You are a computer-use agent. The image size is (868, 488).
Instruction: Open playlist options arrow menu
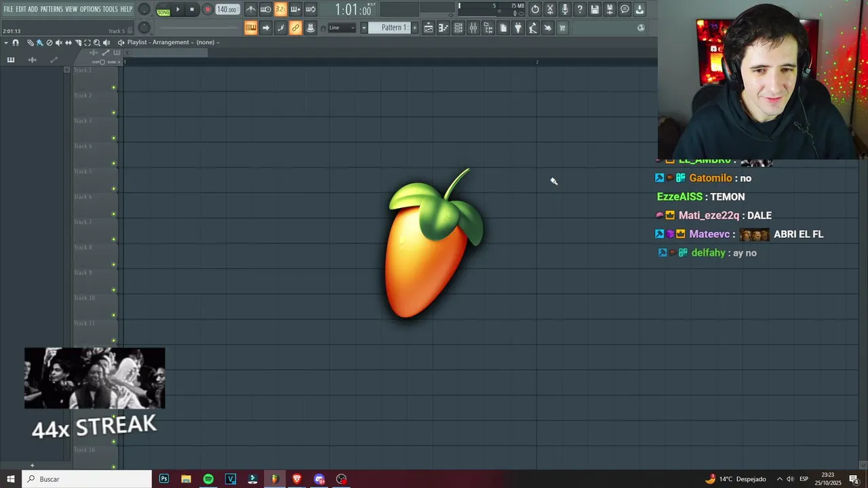coord(6,43)
